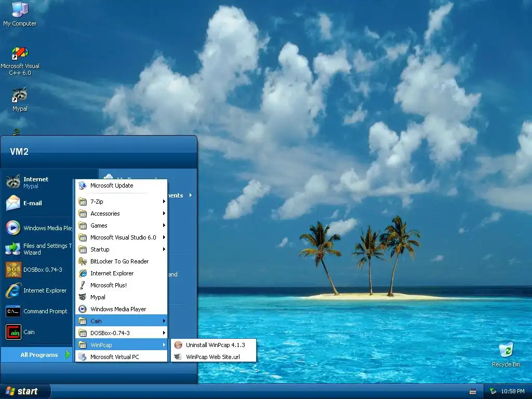
Task: Select Microsoft Visual Studio 6.0 entry
Action: pyautogui.click(x=122, y=237)
